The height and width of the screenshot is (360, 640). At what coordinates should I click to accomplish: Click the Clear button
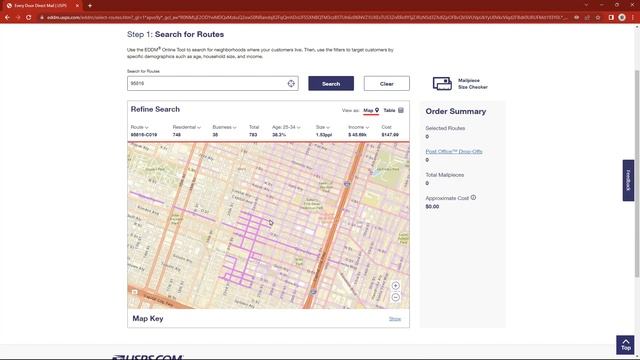coord(387,83)
